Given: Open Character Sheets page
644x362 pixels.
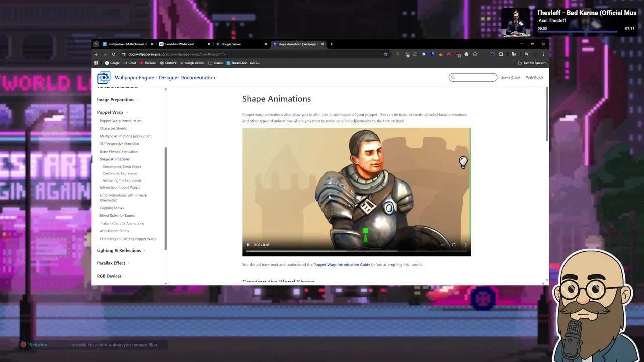Looking at the screenshot, I should pyautogui.click(x=113, y=128).
